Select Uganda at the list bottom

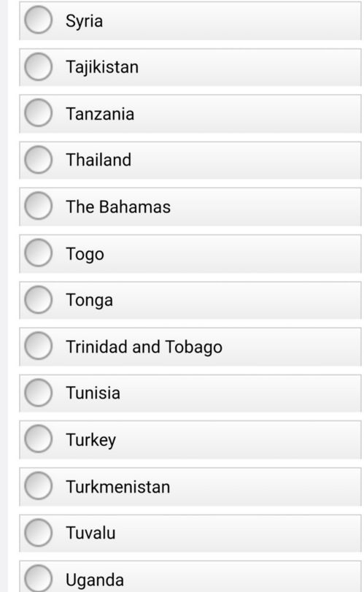pos(38,578)
